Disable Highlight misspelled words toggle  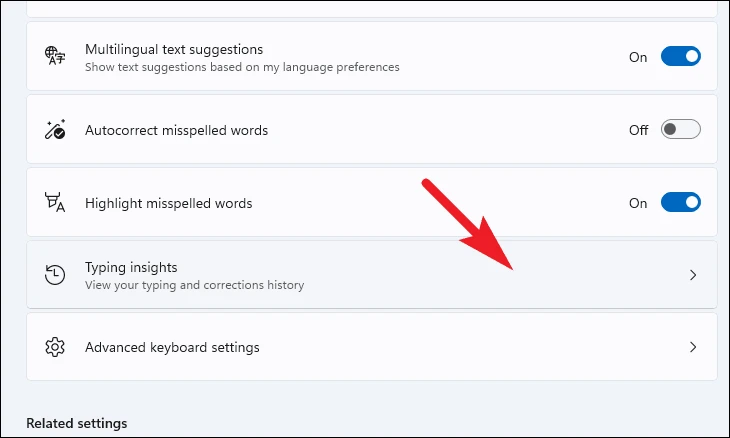tap(681, 202)
